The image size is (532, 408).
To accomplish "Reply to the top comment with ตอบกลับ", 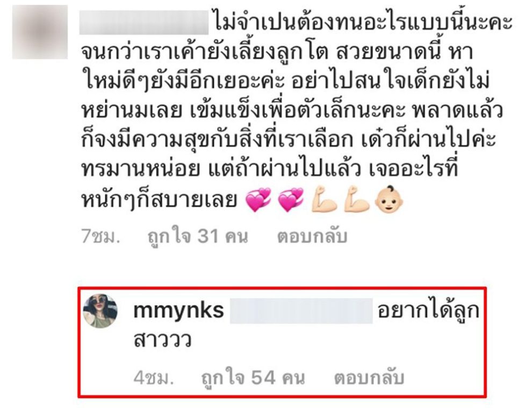I will pos(312,237).
